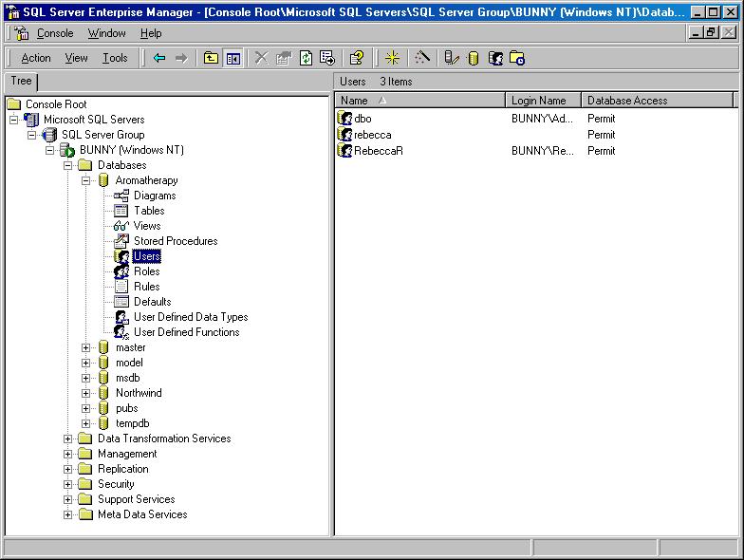The width and height of the screenshot is (744, 560).
Task: Sort by the Name column header
Action: point(419,101)
